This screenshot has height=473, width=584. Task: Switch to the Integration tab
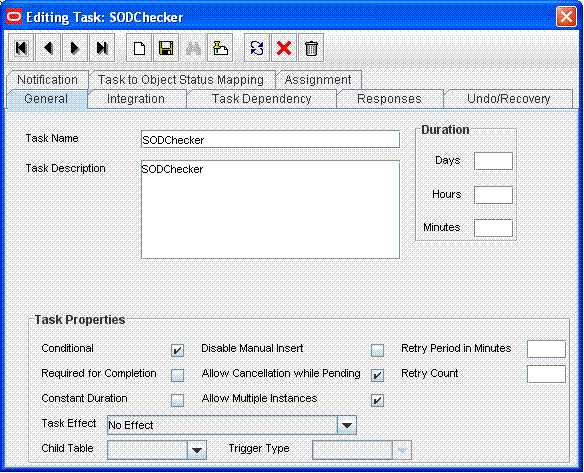(x=136, y=99)
